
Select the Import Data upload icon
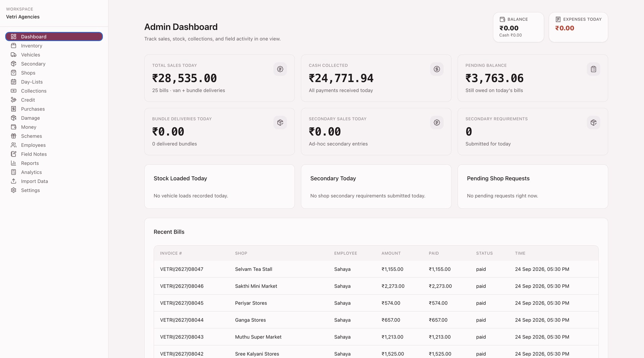coord(13,181)
